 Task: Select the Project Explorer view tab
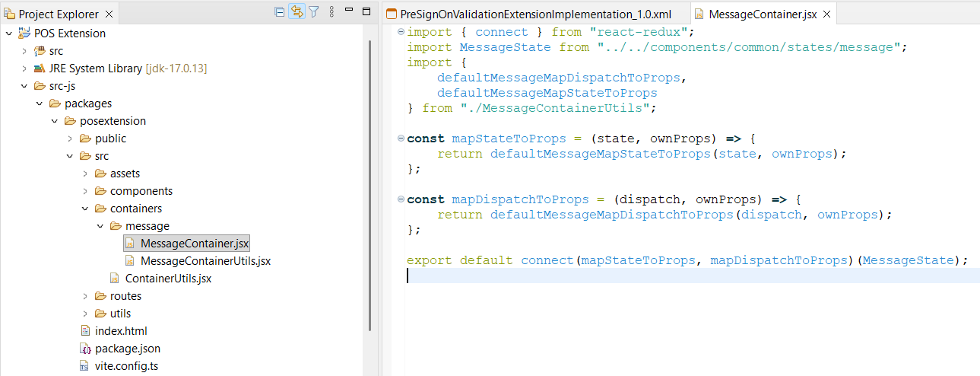[59, 14]
